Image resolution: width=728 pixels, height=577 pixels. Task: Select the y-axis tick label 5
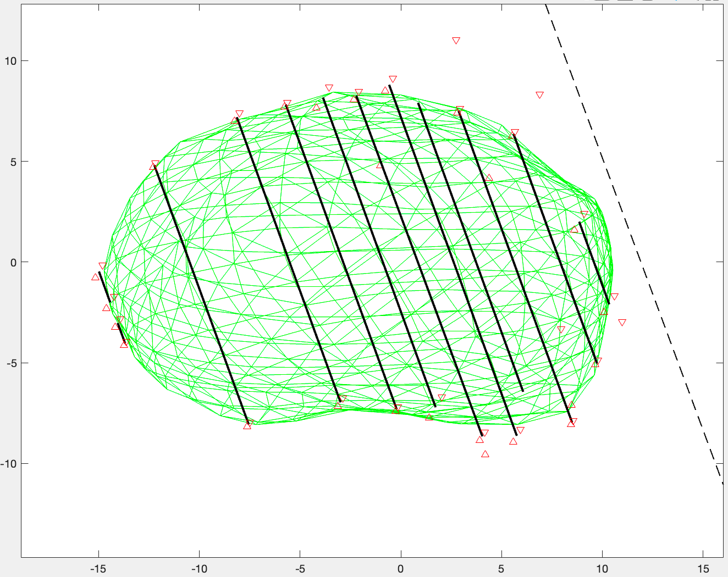pos(13,162)
